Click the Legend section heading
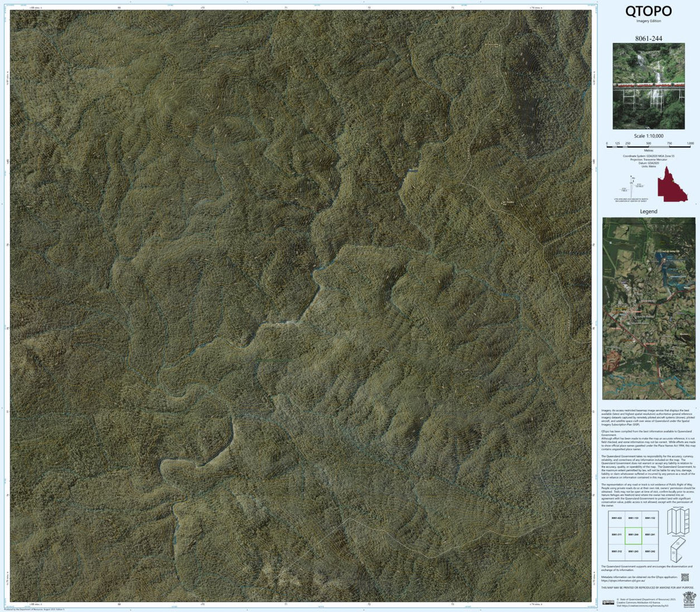700x612 pixels. pos(649,212)
